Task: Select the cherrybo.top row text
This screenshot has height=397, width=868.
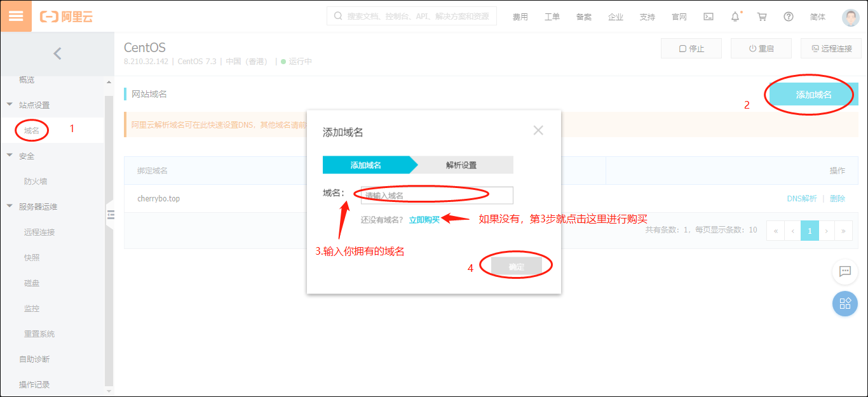Action: 158,199
